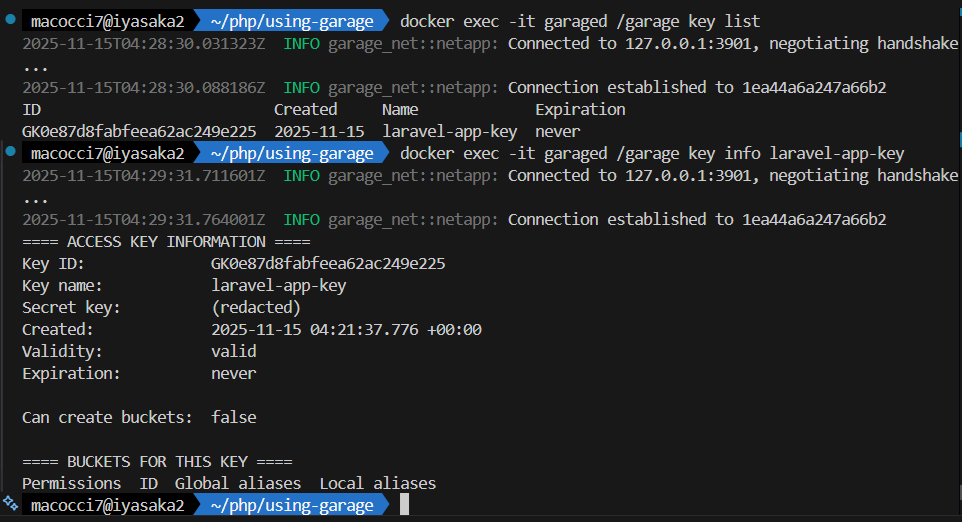
Task: Click the Local aliases column header
Action: pos(377,483)
